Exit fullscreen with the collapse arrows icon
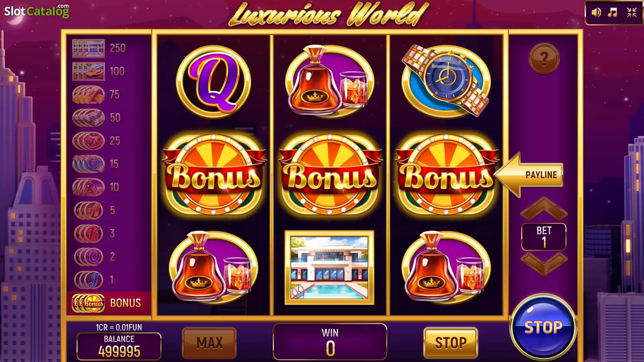Viewport: 644px width, 362px height. tap(632, 13)
